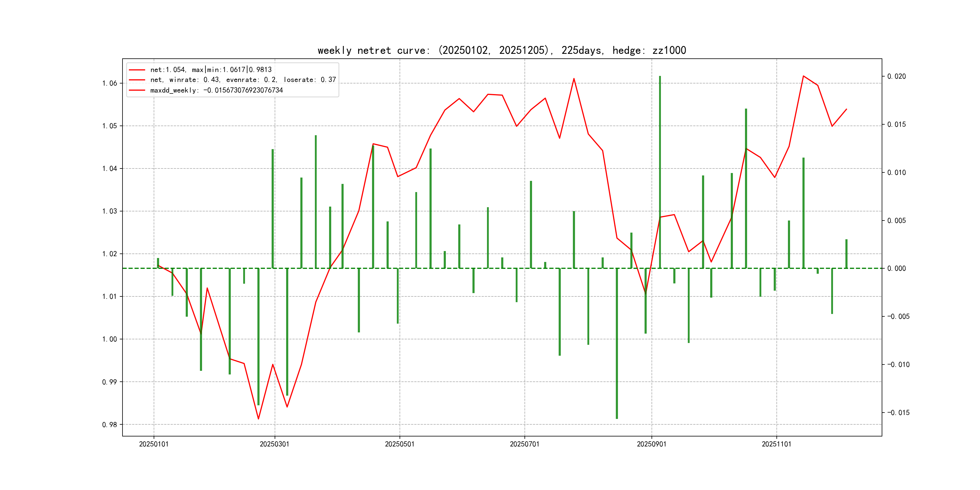Click the 0.98 left axis label
Screen dimensions: 980x490
[109, 425]
